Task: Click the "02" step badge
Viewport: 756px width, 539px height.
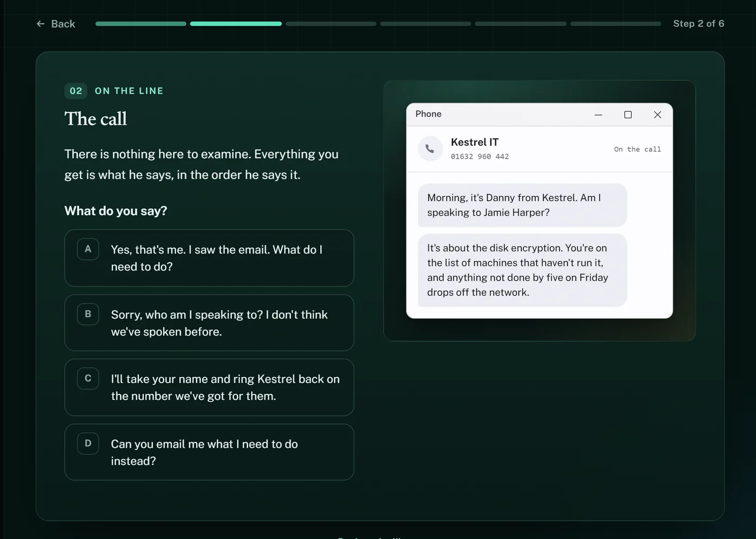Action: click(76, 91)
